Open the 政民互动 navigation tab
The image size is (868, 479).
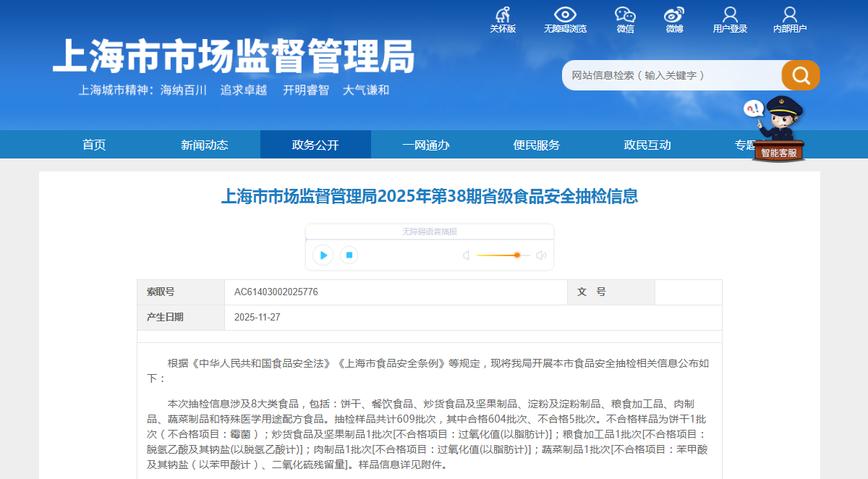point(647,145)
